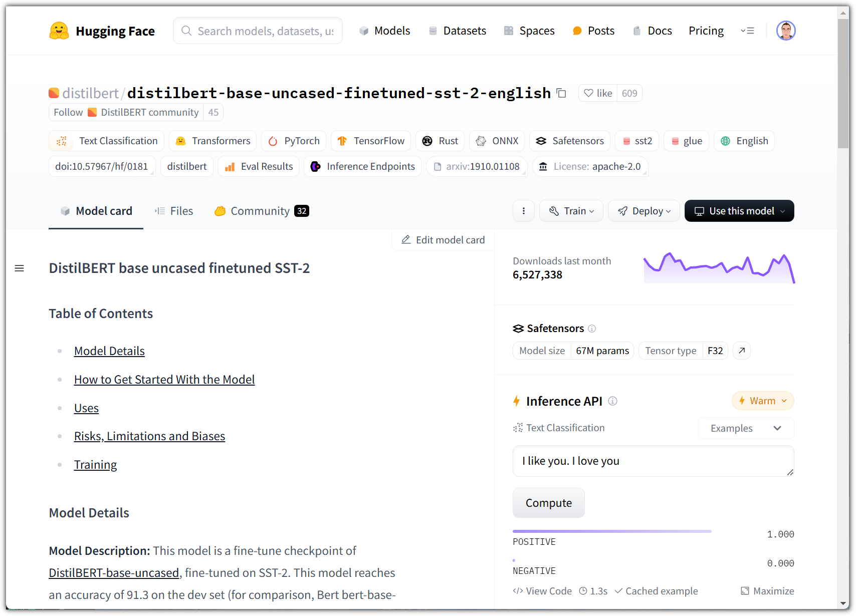Click Safetensors info icon
This screenshot has height=616, width=856.
[592, 329]
